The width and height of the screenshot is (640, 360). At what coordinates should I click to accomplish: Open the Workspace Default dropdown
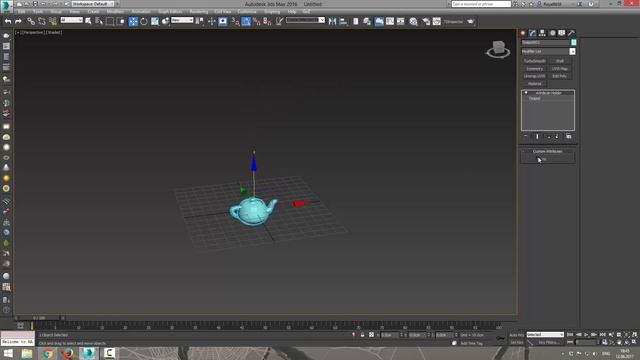[93, 4]
